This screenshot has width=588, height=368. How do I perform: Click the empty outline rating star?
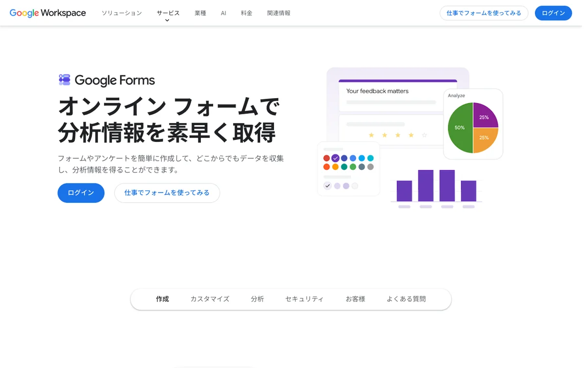(x=424, y=135)
